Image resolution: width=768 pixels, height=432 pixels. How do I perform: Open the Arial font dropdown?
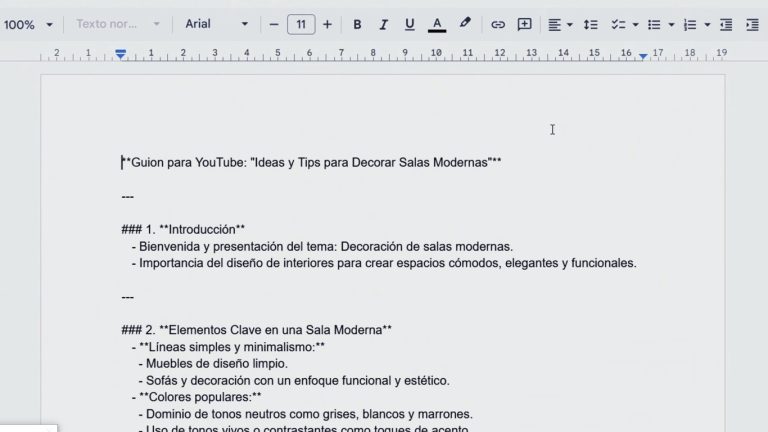[x=217, y=24]
